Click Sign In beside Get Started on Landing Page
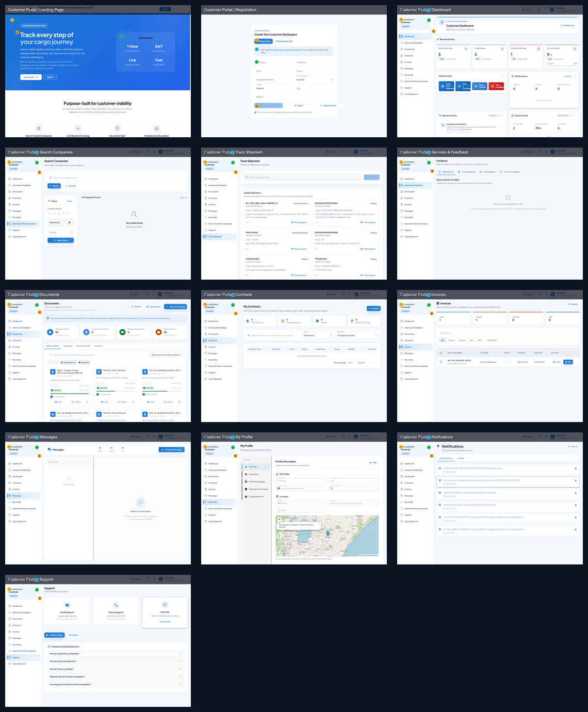Viewport: 588px width, 712px height. [50, 77]
